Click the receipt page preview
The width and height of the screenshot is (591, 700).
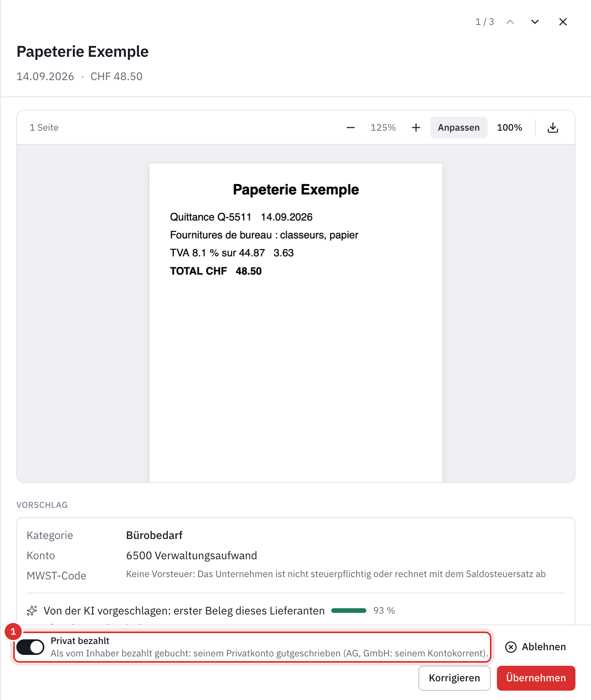click(x=296, y=322)
